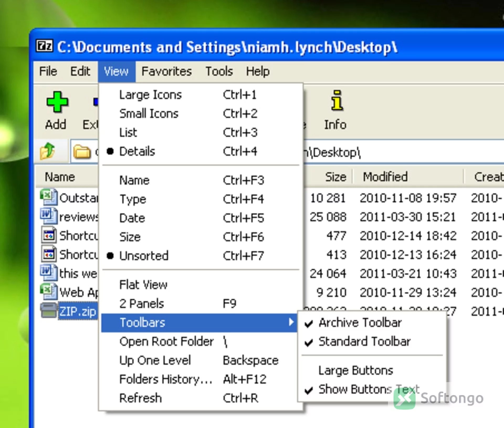
Task: Click folder icon in address bar
Action: (x=82, y=152)
